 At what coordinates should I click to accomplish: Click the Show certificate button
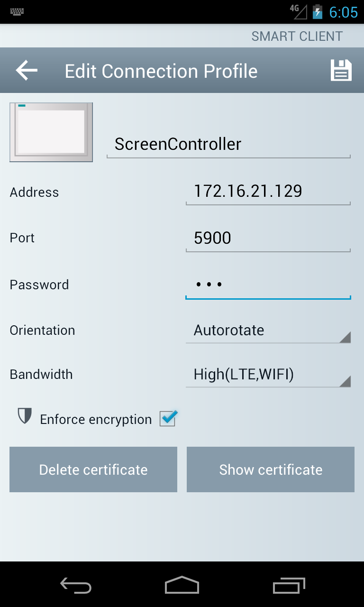point(271,469)
